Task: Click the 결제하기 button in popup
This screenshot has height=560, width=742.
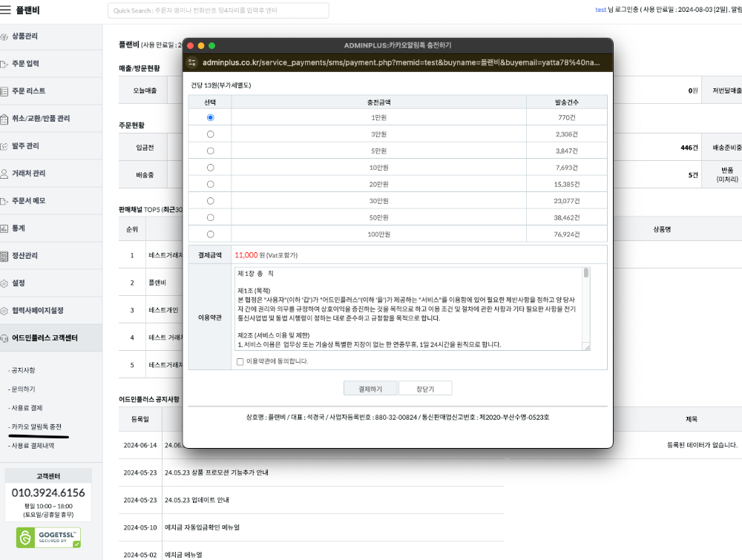Action: pyautogui.click(x=370, y=389)
